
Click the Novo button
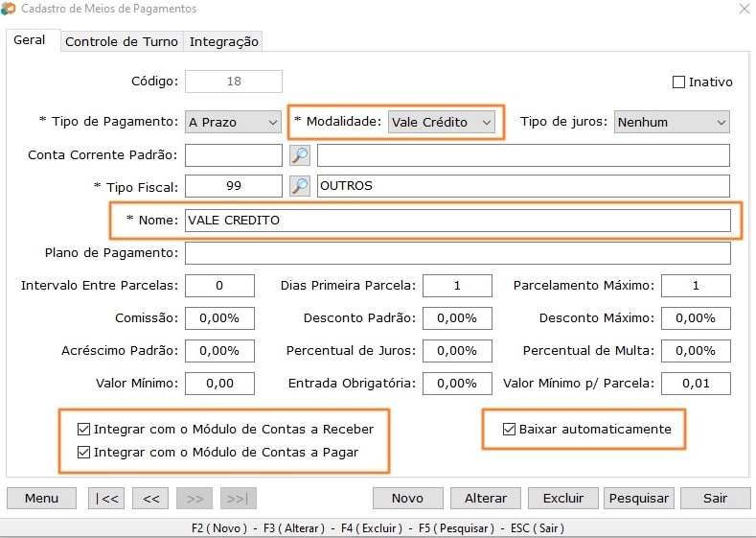coord(408,498)
